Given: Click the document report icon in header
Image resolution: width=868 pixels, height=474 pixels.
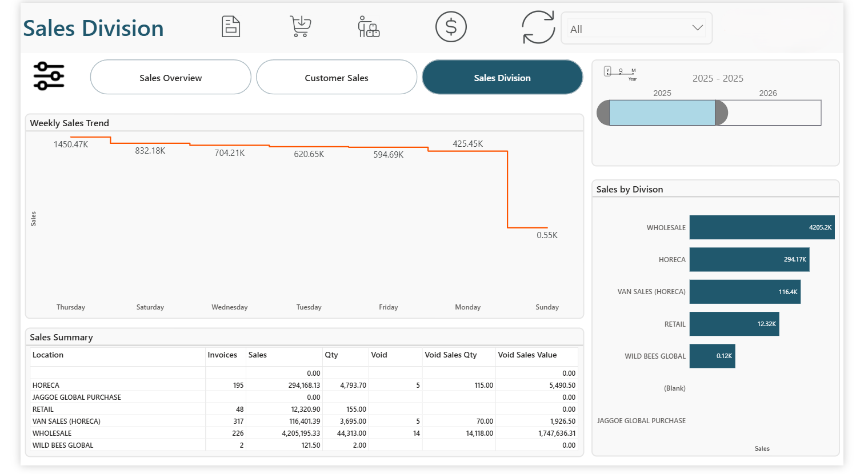Looking at the screenshot, I should (x=231, y=27).
